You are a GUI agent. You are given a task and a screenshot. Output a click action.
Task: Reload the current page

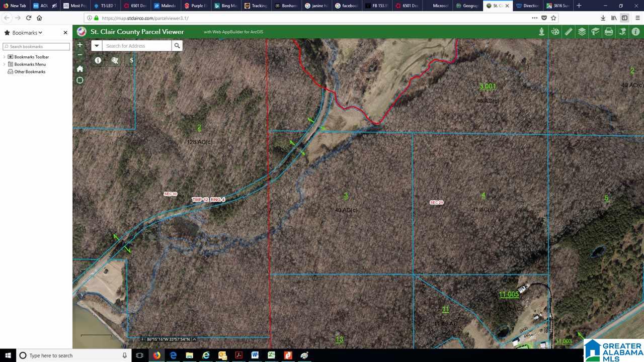point(29,18)
